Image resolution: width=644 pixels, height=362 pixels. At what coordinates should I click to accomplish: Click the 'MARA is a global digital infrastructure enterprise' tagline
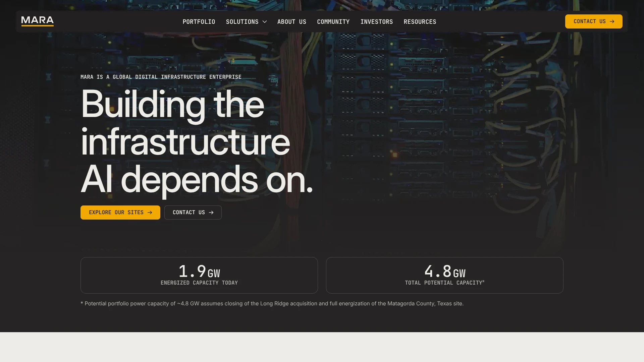coord(161,77)
